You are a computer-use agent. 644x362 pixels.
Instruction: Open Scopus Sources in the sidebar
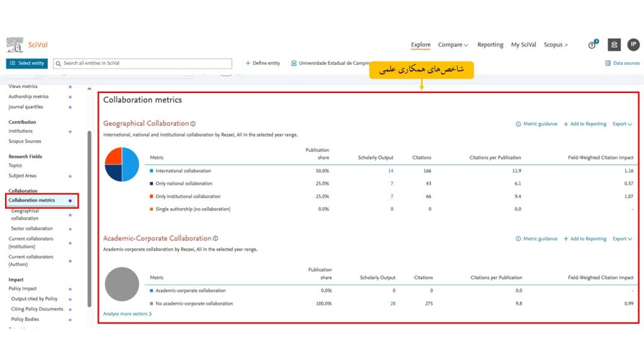coord(25,141)
